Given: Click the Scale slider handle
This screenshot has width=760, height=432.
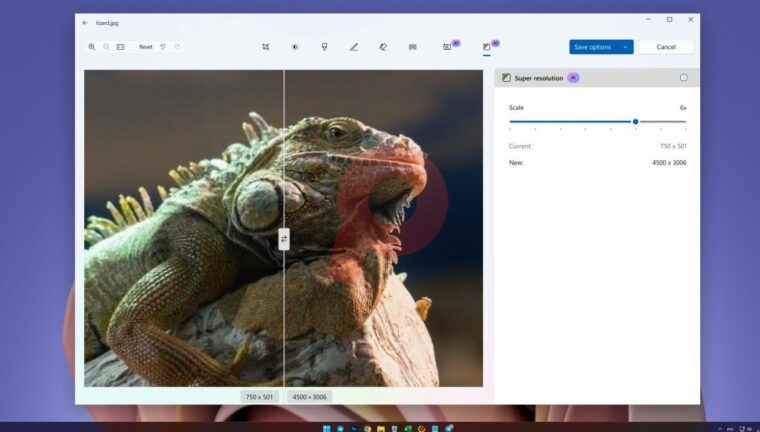Looking at the screenshot, I should coord(635,122).
